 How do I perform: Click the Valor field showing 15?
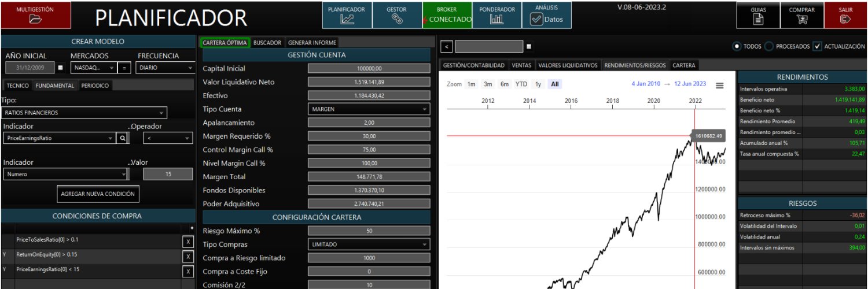pyautogui.click(x=168, y=174)
